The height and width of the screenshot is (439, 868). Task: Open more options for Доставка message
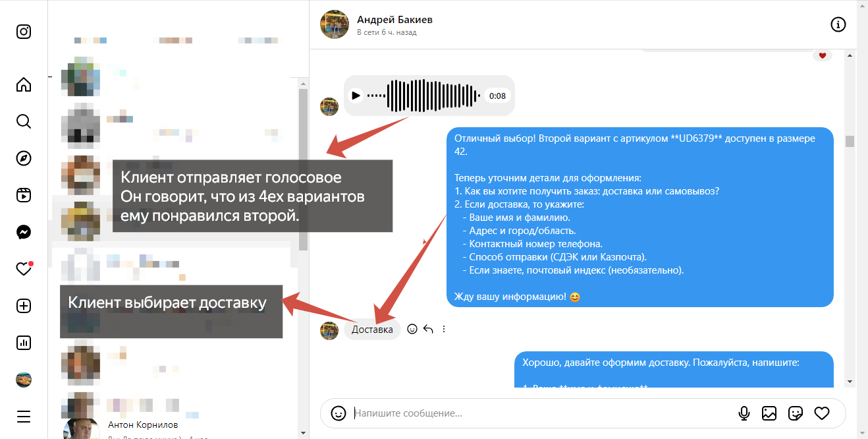444,329
